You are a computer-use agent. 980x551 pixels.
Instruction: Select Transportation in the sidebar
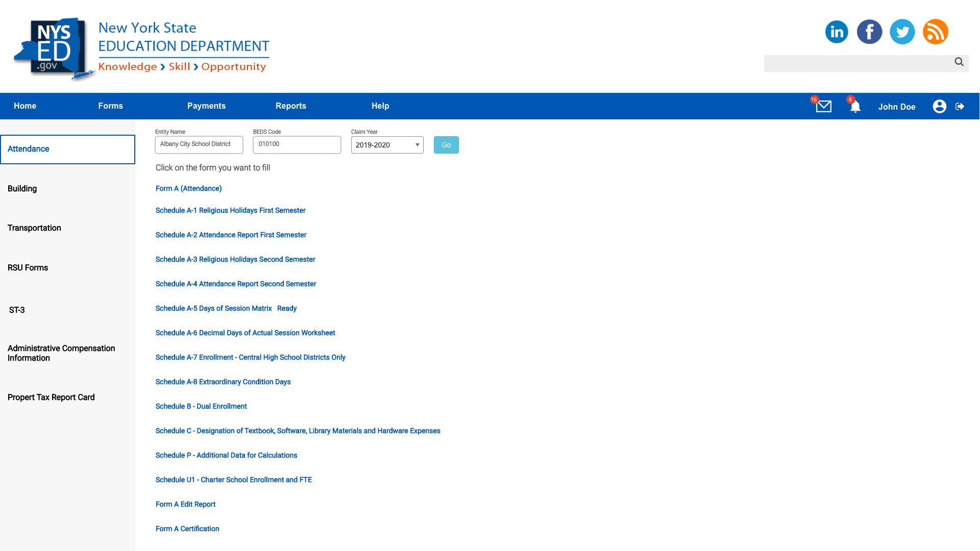[34, 228]
